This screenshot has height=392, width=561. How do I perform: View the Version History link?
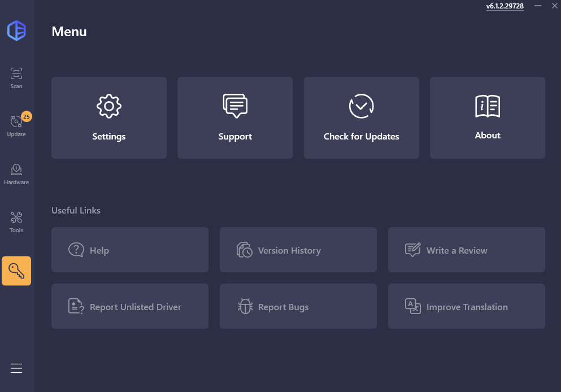298,250
